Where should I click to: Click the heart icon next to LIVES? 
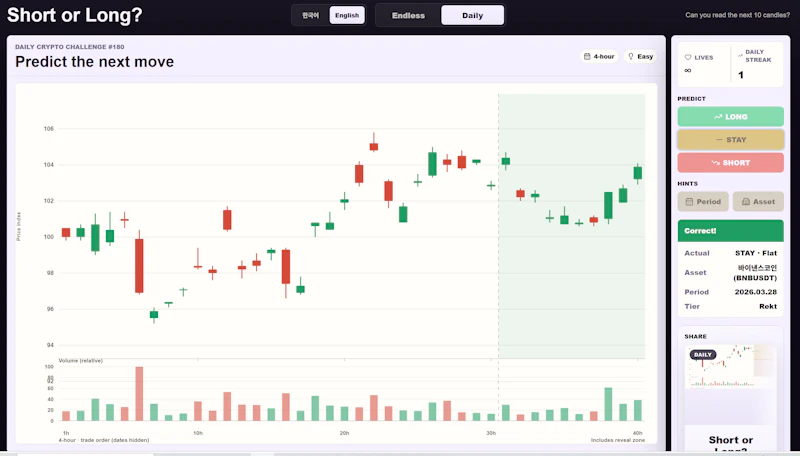click(688, 58)
